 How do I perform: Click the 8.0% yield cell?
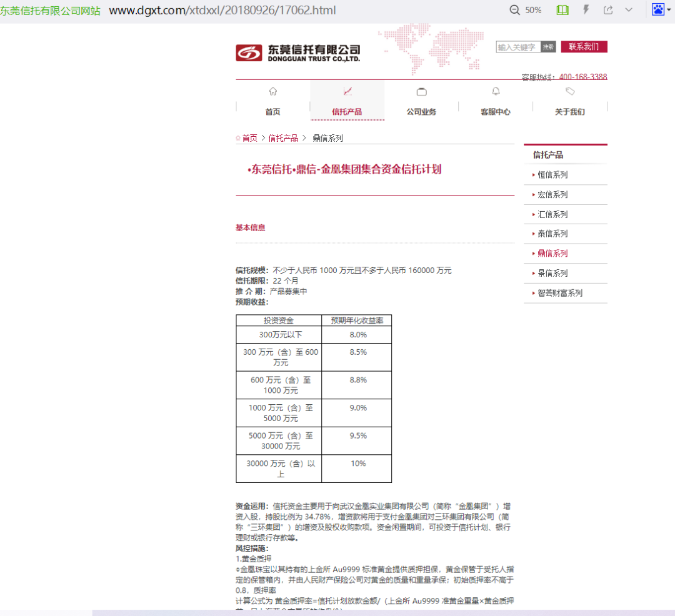(358, 335)
